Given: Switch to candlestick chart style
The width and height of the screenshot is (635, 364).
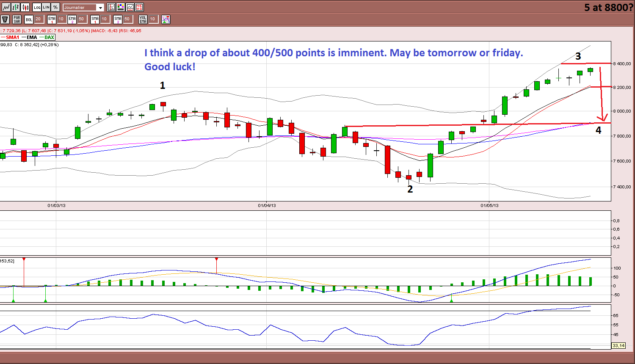Looking at the screenshot, I should [25, 7].
